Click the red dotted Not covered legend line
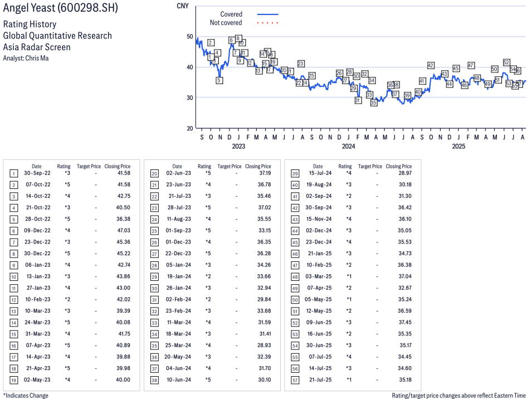The image size is (532, 399). tap(268, 23)
